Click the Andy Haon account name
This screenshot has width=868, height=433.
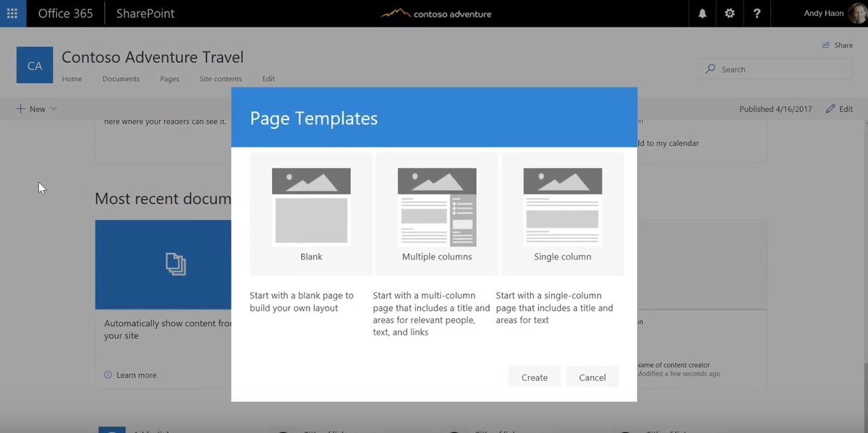pos(823,13)
